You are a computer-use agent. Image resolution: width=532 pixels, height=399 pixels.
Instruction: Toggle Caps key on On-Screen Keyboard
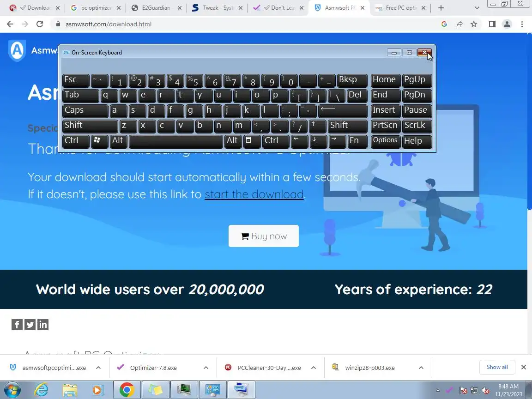85,111
